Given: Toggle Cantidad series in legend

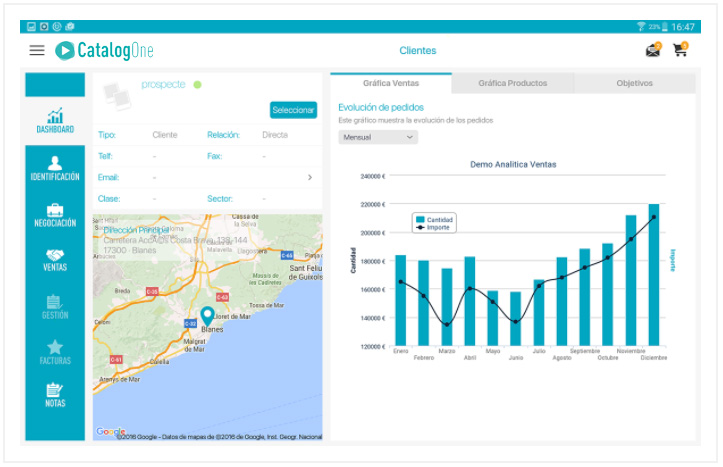Looking at the screenshot, I should [x=434, y=220].
